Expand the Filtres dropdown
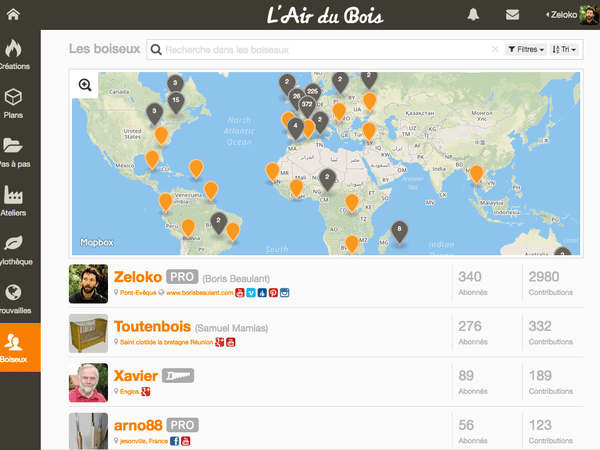Viewport: 600px width, 450px height. click(524, 49)
